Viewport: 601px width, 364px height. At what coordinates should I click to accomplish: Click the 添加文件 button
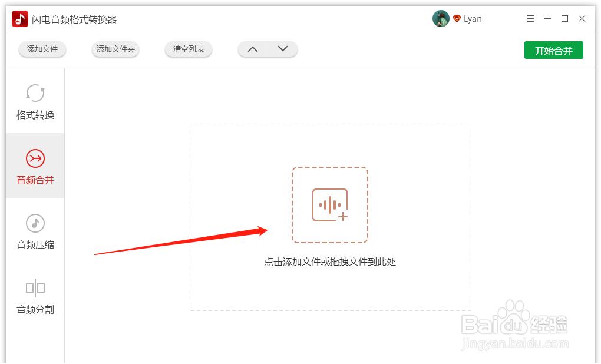pyautogui.click(x=42, y=49)
